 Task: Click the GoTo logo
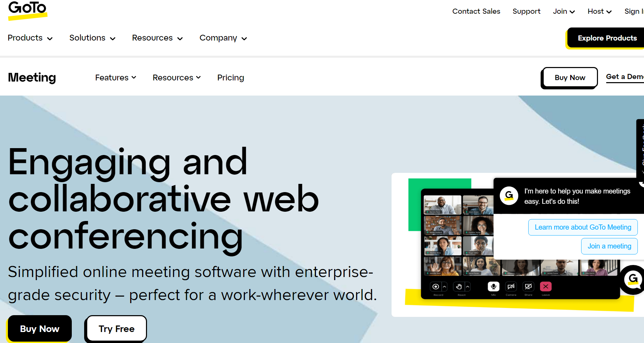click(27, 10)
